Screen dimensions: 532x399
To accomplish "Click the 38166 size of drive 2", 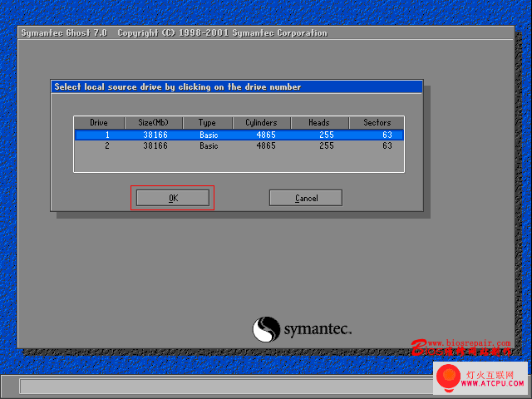I will pyautogui.click(x=155, y=146).
